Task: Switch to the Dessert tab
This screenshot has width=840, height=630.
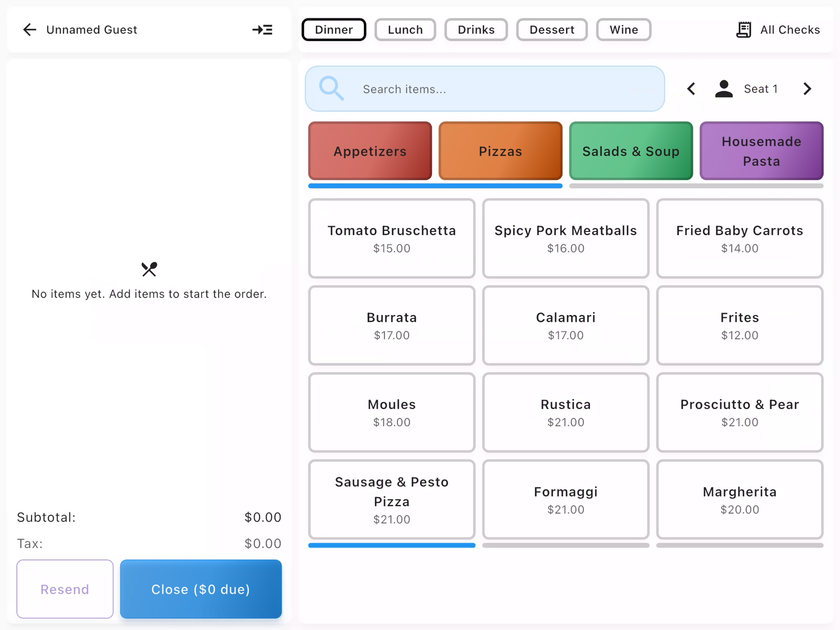Action: (x=552, y=29)
